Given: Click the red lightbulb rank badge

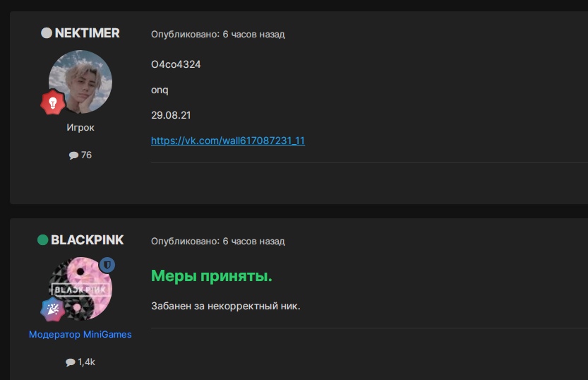Looking at the screenshot, I should (52, 102).
